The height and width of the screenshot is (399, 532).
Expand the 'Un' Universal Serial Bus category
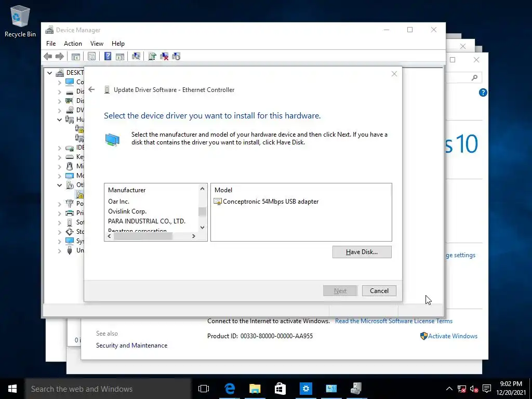[x=59, y=251]
